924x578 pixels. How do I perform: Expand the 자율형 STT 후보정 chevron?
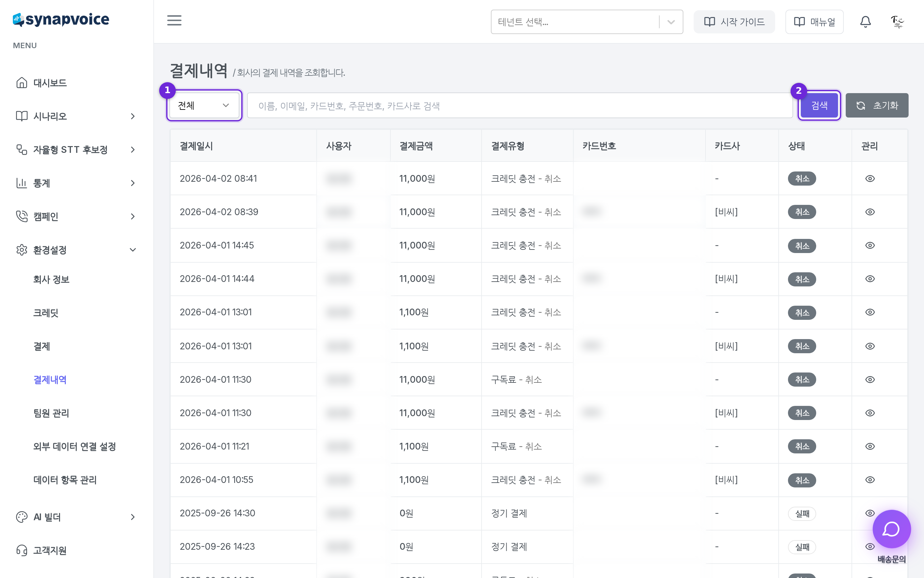(133, 149)
